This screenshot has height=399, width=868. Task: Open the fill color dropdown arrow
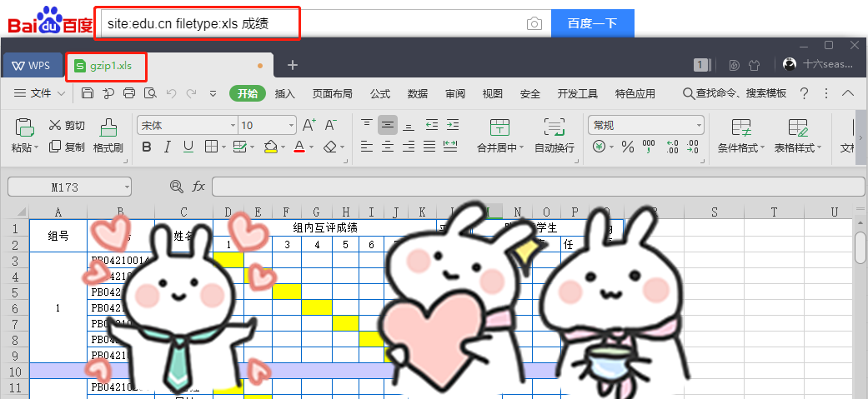[x=283, y=147]
